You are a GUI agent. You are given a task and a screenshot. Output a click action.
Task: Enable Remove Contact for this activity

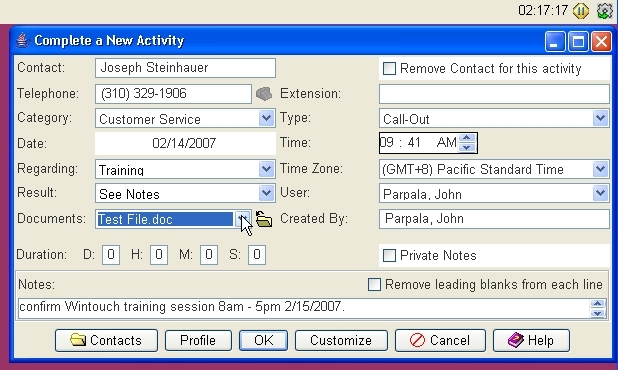click(389, 69)
